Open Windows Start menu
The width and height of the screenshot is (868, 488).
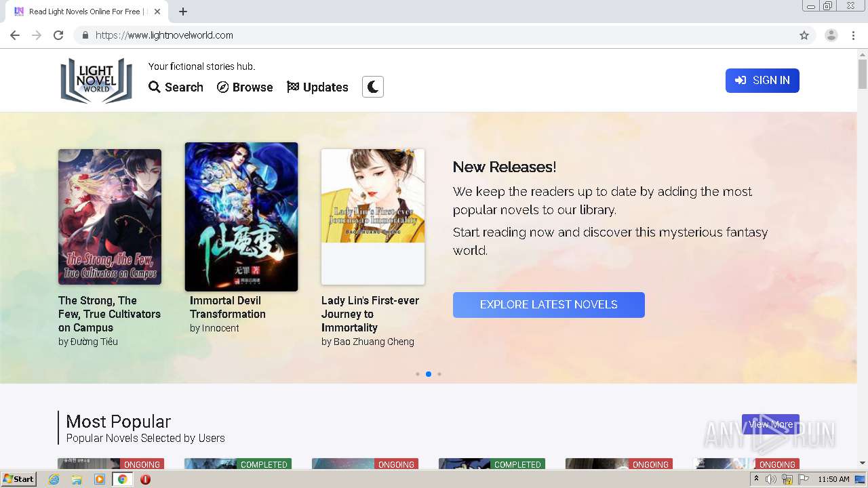click(x=19, y=479)
